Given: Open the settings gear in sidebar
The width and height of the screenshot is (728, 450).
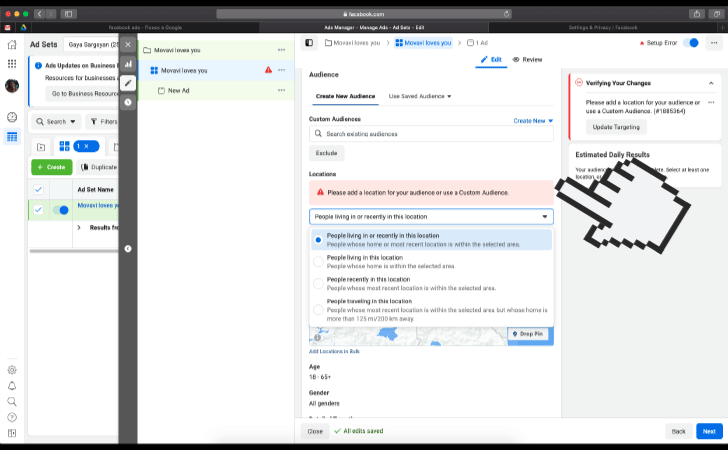Looking at the screenshot, I should 12,370.
